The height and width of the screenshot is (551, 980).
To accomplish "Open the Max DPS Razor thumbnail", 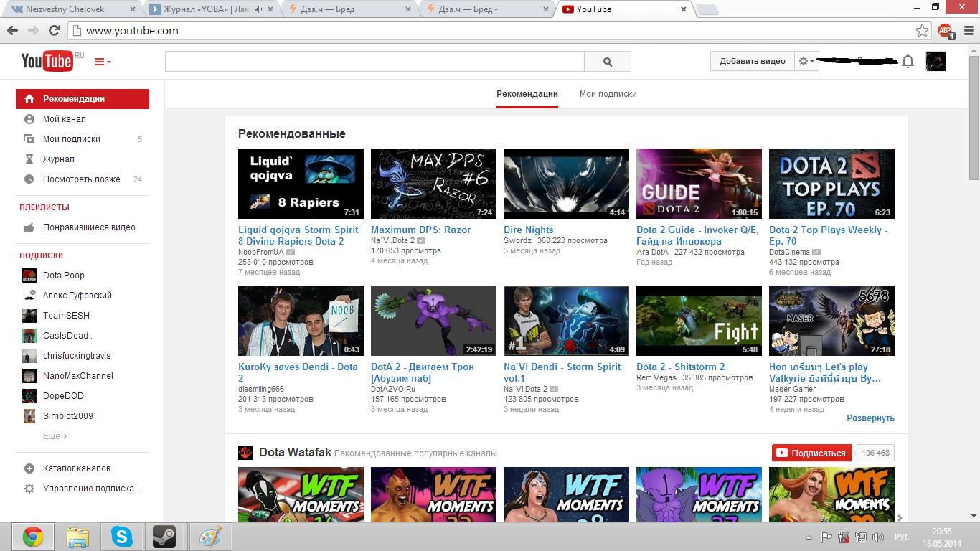I will (x=433, y=184).
